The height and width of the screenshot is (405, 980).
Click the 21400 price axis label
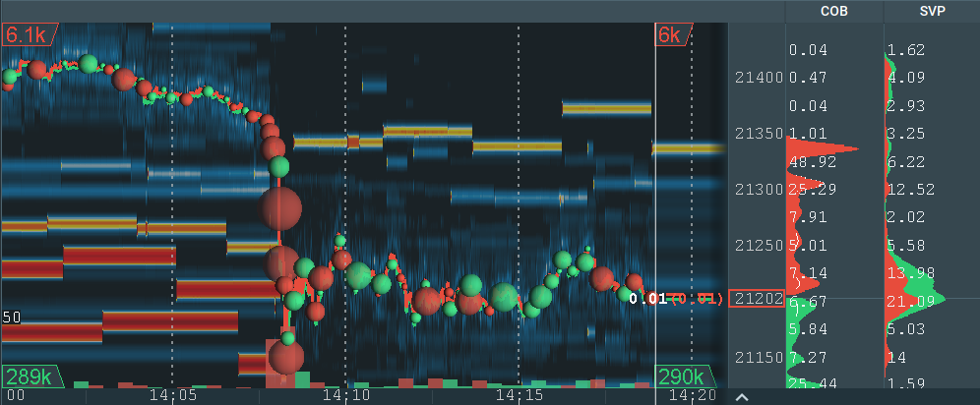760,78
